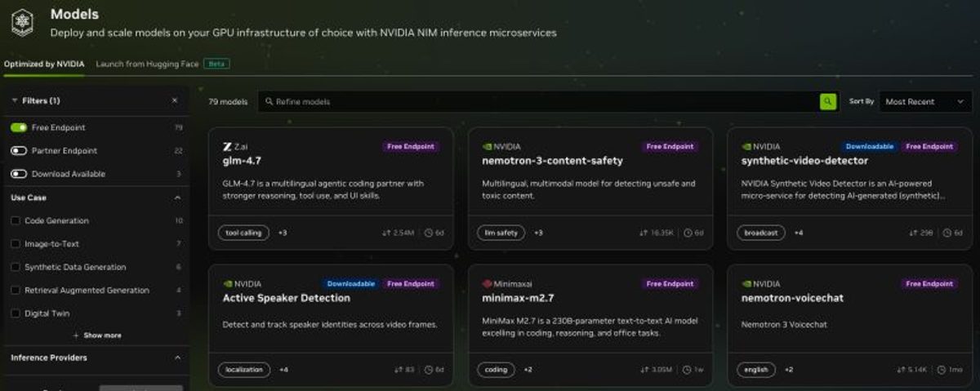The image size is (980, 391).
Task: Collapse the Inference Providers section
Action: click(177, 358)
